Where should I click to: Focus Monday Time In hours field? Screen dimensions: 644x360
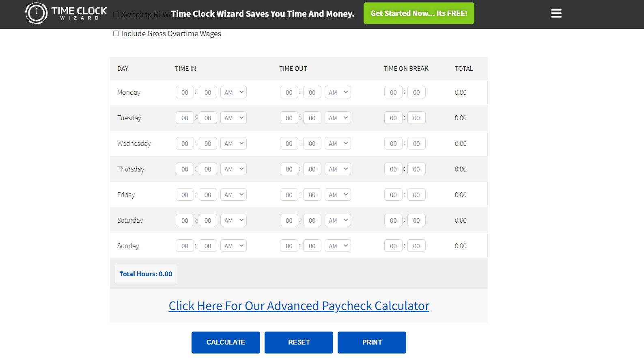pyautogui.click(x=185, y=92)
